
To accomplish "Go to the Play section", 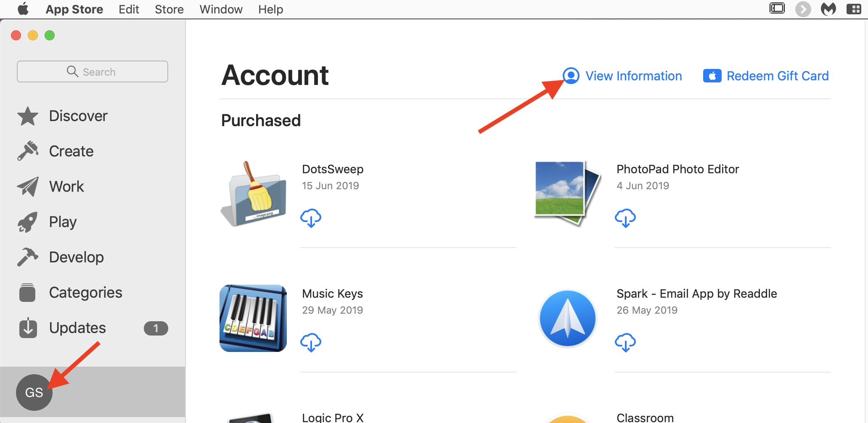I will click(63, 222).
